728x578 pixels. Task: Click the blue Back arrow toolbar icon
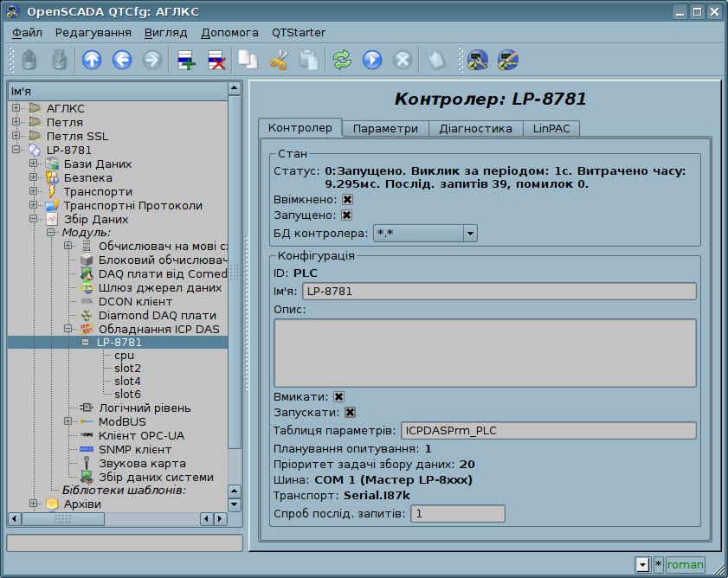(121, 60)
